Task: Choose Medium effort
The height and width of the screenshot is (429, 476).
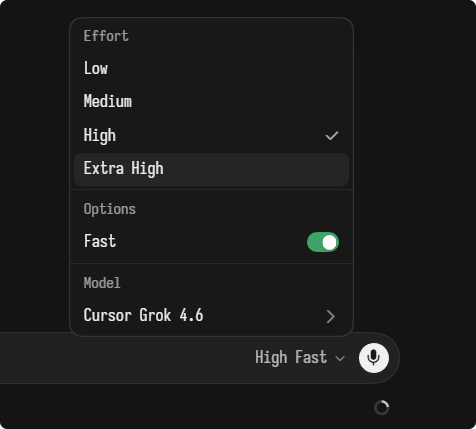Action: tap(211, 102)
